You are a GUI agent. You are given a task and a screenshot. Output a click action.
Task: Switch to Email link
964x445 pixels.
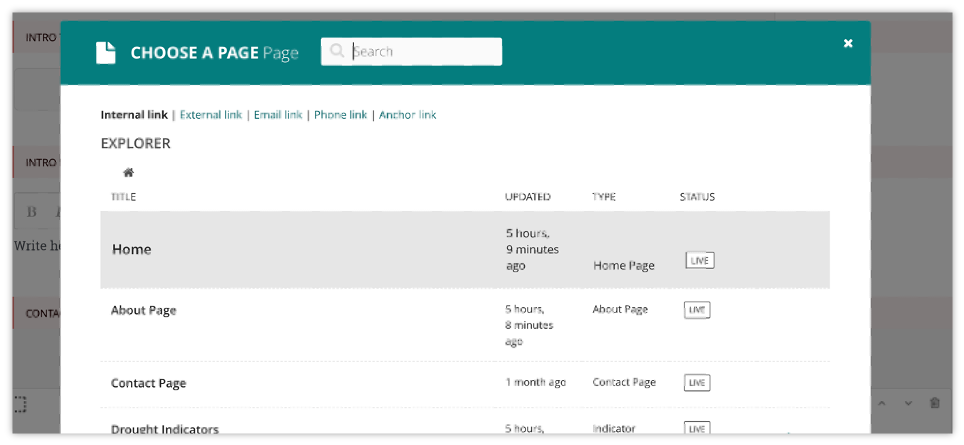[x=278, y=115]
